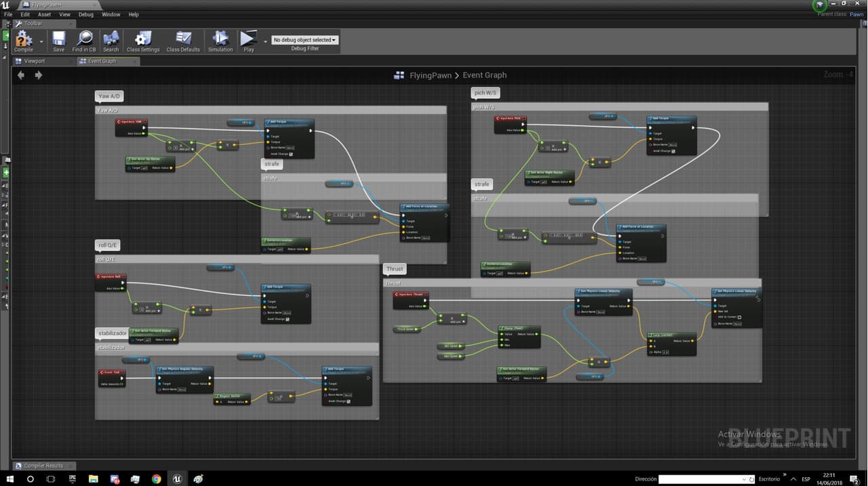
Task: Toggle Accel Change checkbox on Yaw Add Torque node
Action: 291,154
